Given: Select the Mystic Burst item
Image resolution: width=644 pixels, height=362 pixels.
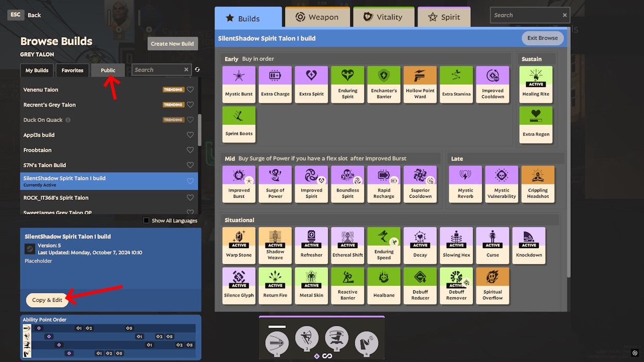Looking at the screenshot, I should tap(239, 84).
